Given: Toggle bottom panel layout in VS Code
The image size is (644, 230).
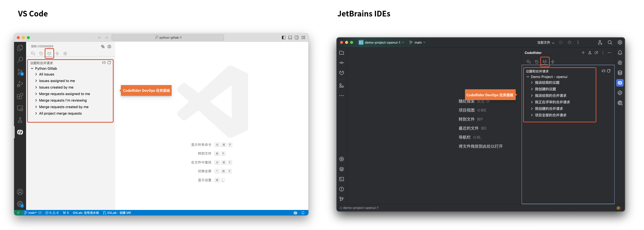Looking at the screenshot, I should coord(290,38).
